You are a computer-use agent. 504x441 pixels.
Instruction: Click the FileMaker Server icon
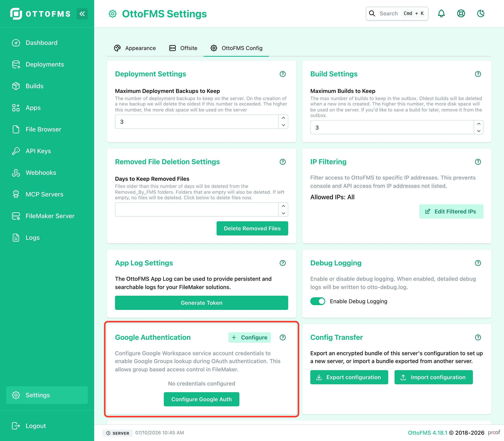point(16,216)
